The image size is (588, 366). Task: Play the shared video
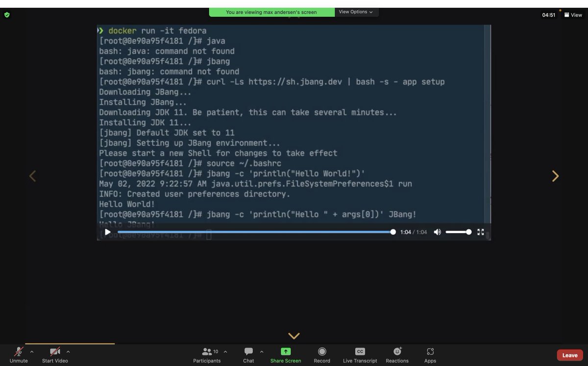pos(108,232)
